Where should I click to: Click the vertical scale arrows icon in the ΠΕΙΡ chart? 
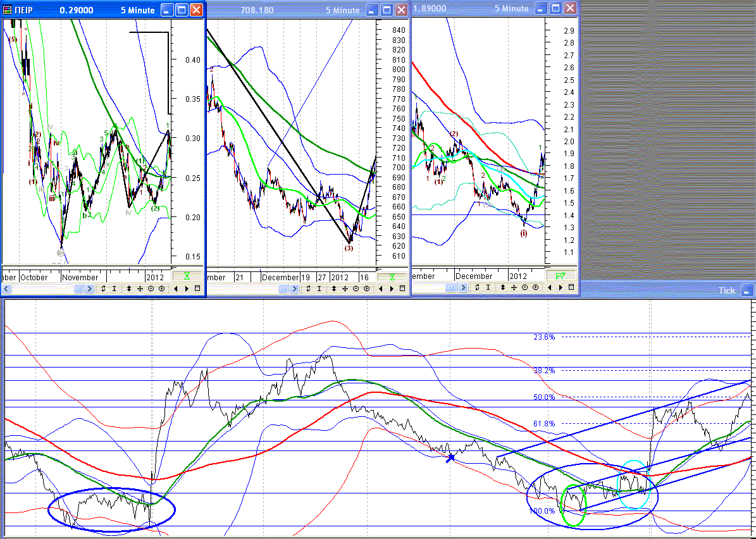pos(128,288)
